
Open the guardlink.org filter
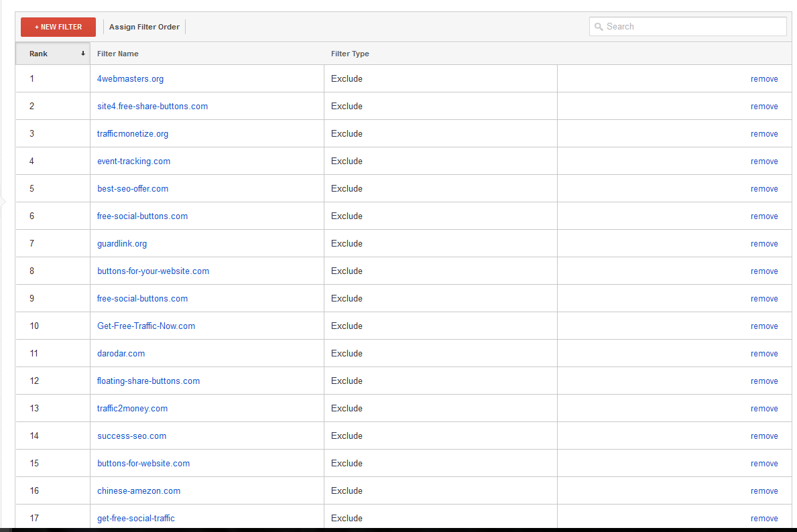122,243
